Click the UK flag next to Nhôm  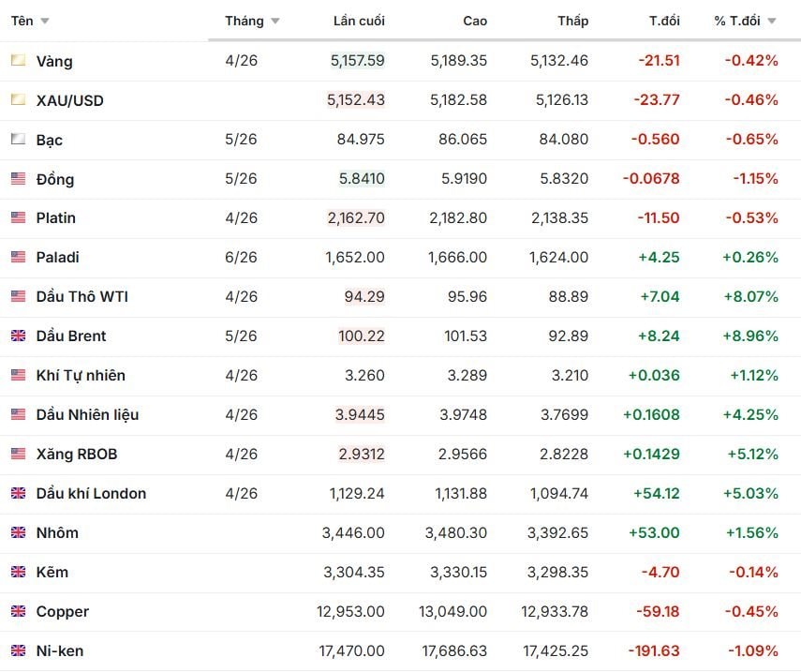18,532
